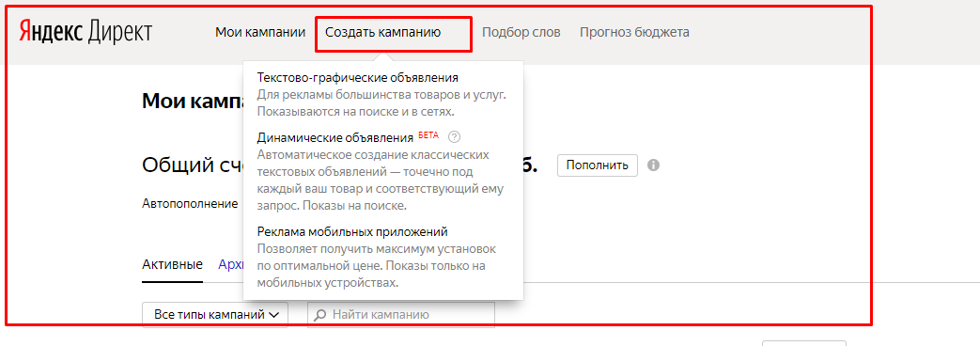The height and width of the screenshot is (346, 980).
Task: Click the Яндекс Директ logo
Action: [x=85, y=32]
